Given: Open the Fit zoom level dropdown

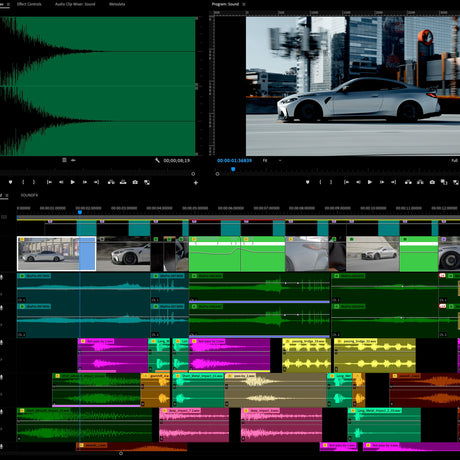Looking at the screenshot, I should (272, 160).
